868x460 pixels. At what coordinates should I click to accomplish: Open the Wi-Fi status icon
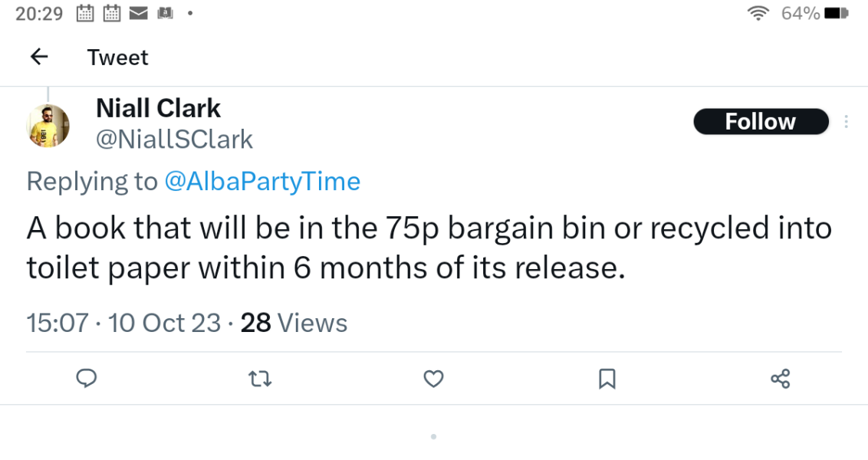(x=757, y=12)
